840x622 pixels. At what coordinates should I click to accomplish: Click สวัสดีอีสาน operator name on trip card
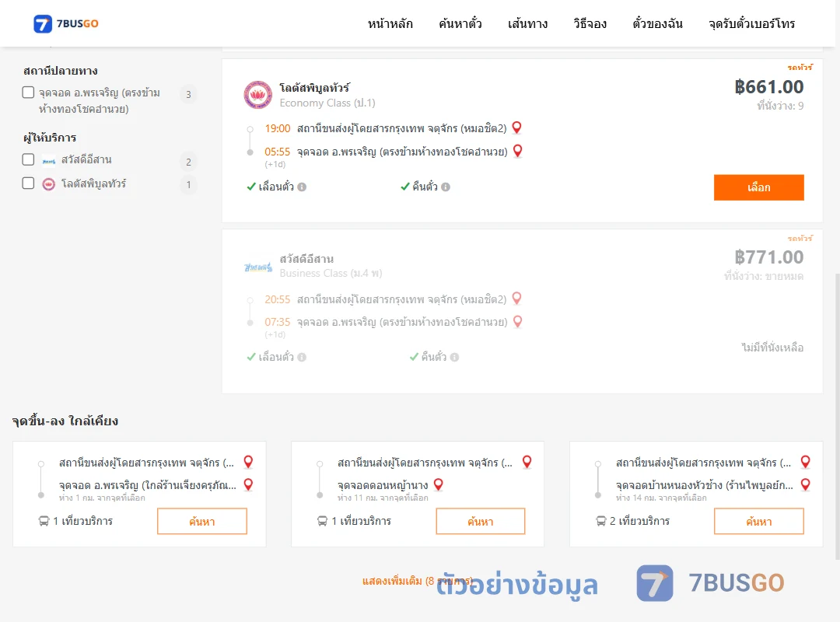306,259
